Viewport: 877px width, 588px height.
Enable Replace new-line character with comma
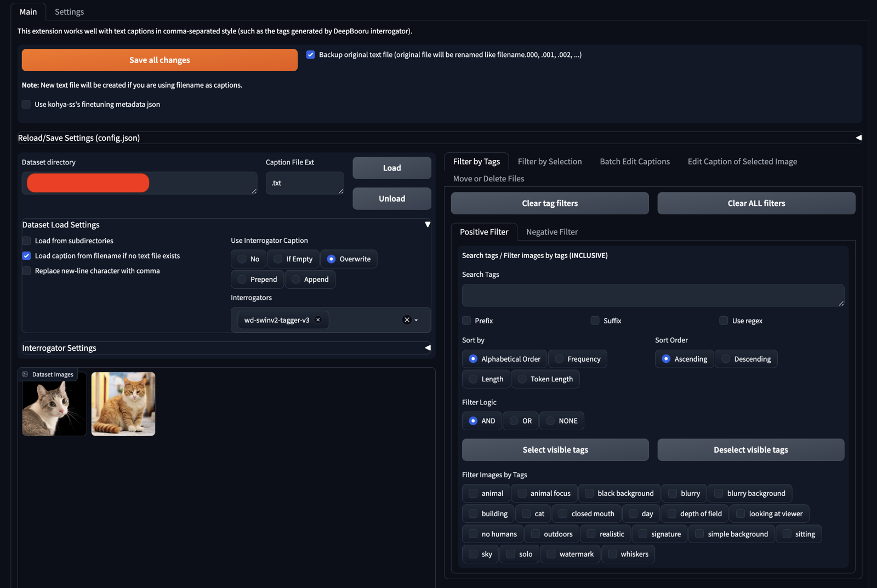(26, 271)
